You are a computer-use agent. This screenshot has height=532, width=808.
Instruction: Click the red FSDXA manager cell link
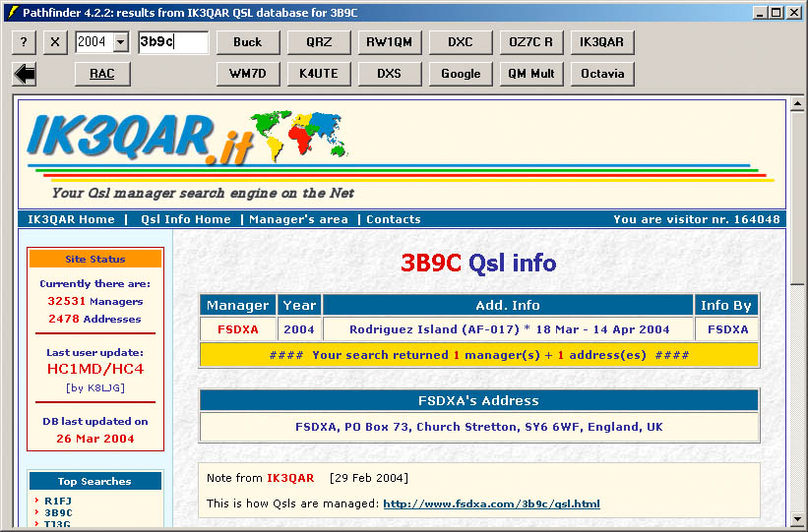(x=237, y=329)
